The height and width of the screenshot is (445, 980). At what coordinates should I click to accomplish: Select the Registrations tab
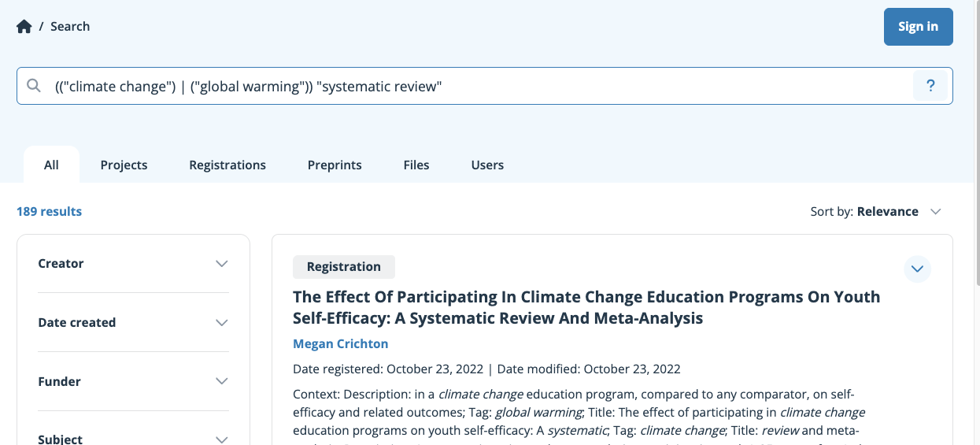tap(227, 165)
